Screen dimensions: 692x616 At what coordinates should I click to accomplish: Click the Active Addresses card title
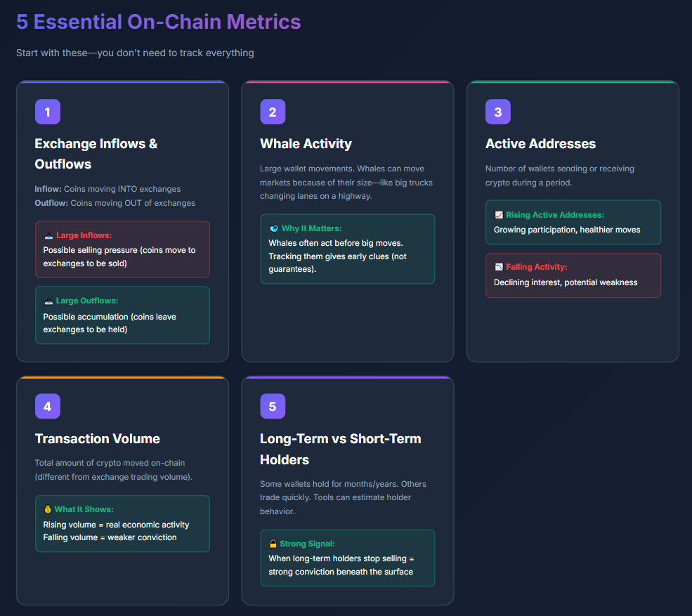point(540,143)
